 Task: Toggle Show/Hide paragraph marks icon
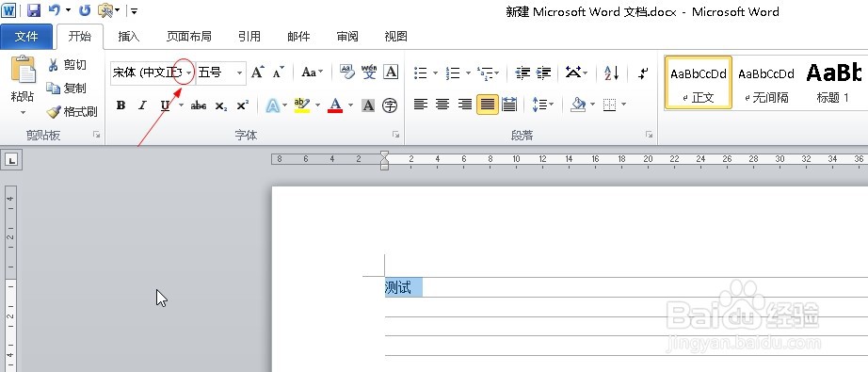pyautogui.click(x=643, y=73)
